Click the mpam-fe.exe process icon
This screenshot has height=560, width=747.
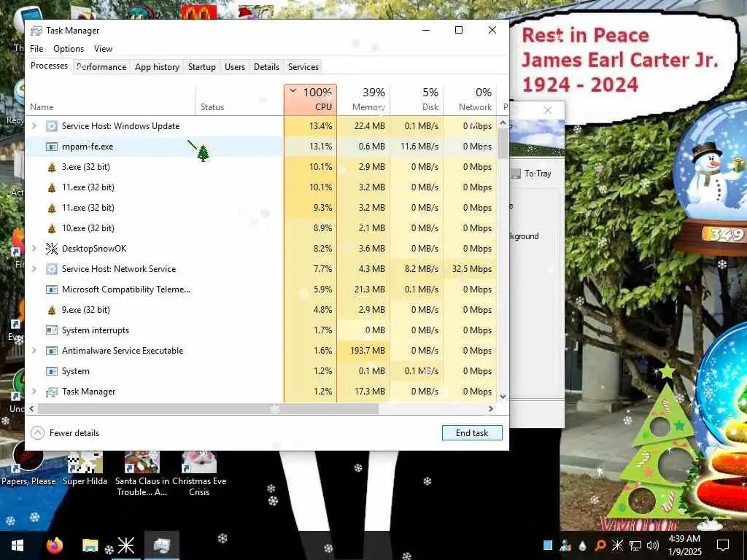click(52, 147)
